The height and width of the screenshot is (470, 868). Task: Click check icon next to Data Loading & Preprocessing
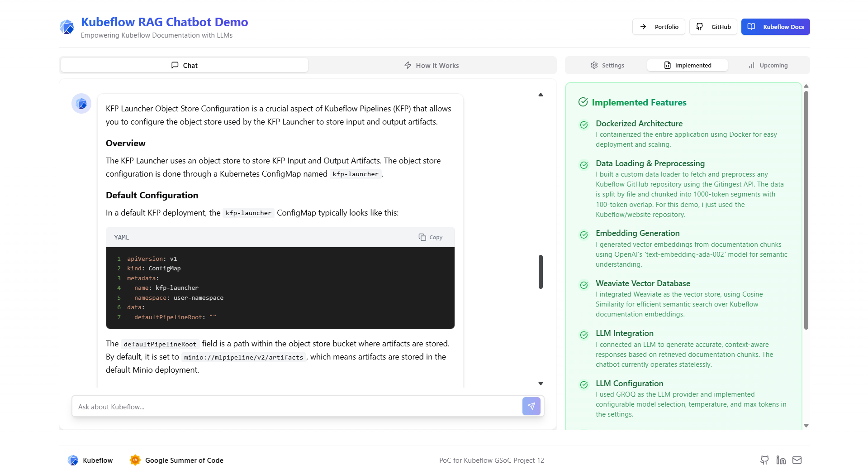pos(584,165)
